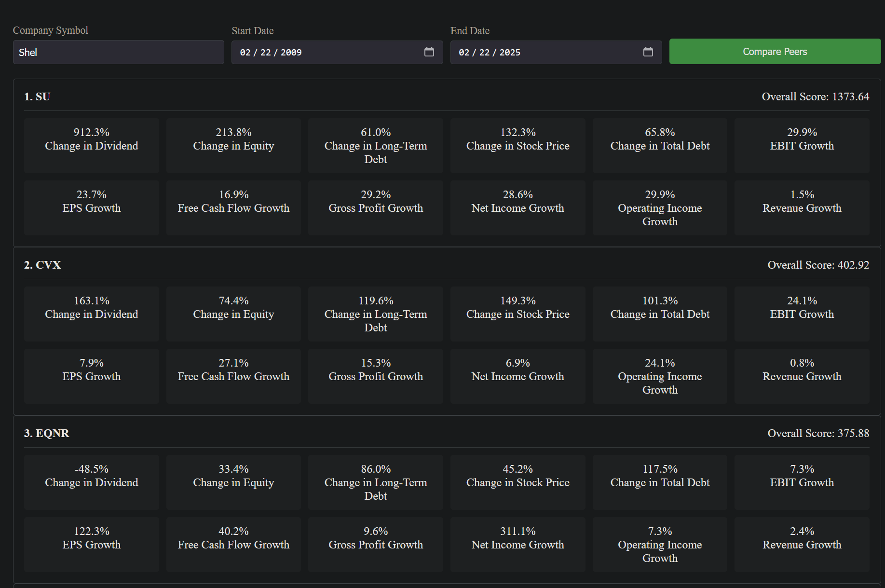This screenshot has width=885, height=588.
Task: Click CVX's 24.1% Operating Income Growth card
Action: [660, 376]
